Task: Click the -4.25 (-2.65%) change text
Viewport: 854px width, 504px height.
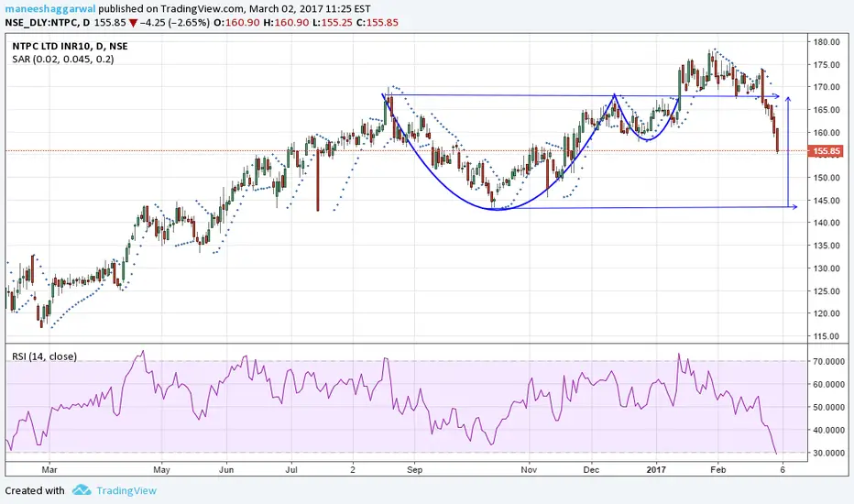Action: (x=175, y=22)
